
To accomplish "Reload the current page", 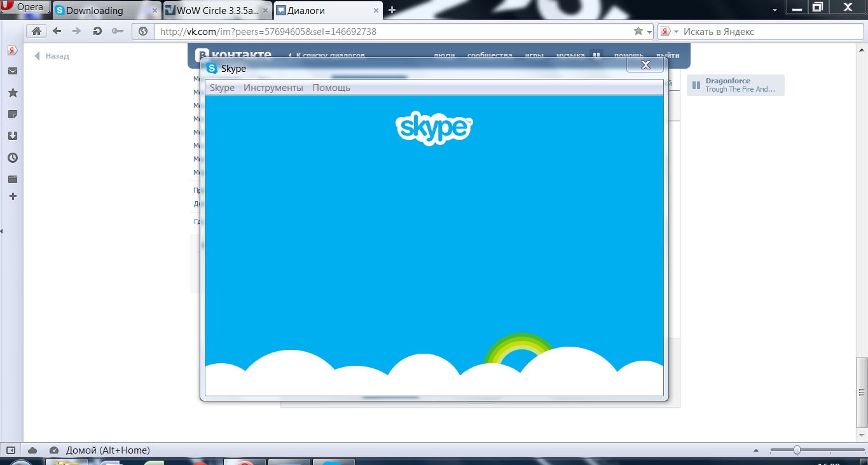I will pyautogui.click(x=97, y=31).
